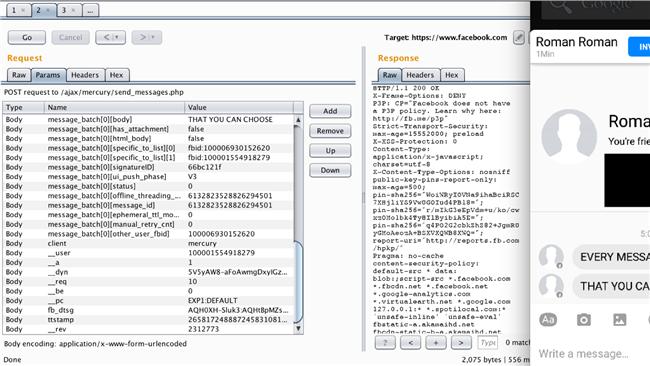Move the parameter with the Down button
Viewport: 650px width, 366px height.
(330, 170)
